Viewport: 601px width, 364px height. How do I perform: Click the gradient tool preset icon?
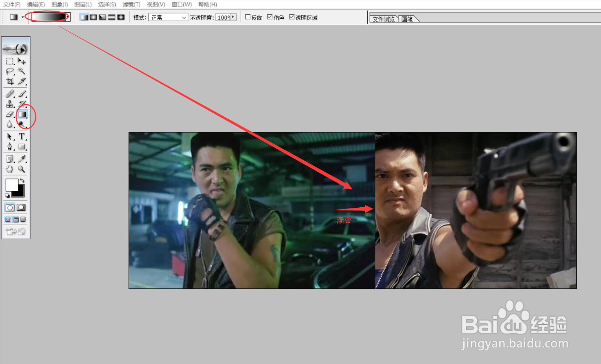point(14,17)
